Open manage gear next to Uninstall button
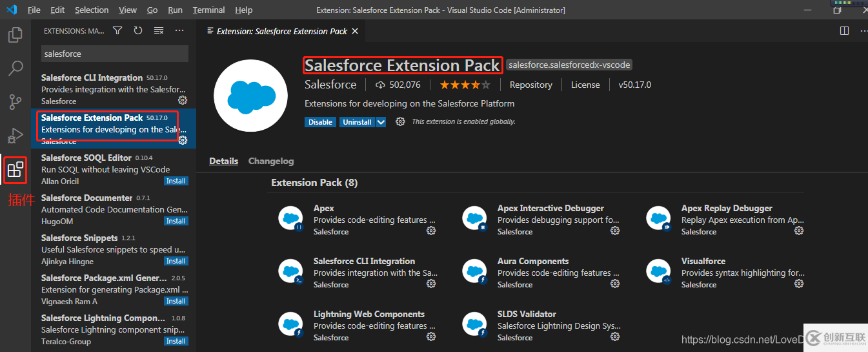Screen dimensions: 868x352 tap(400, 121)
